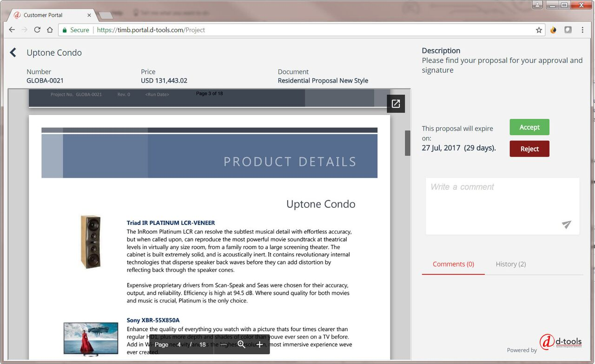Select the magnifier zoom tool in PDF toolbar
Image resolution: width=595 pixels, height=364 pixels.
[242, 344]
